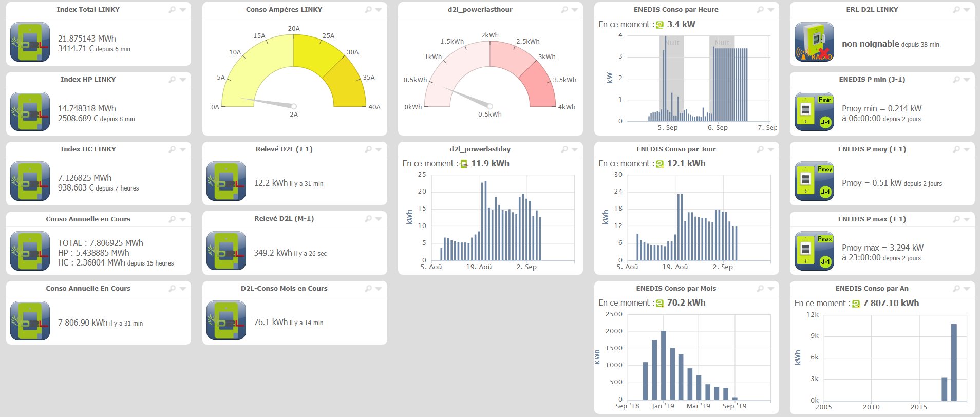Click the tallest bar in ENEDIS Conso par Mois
The width and height of the screenshot is (980, 417).
[664, 365]
